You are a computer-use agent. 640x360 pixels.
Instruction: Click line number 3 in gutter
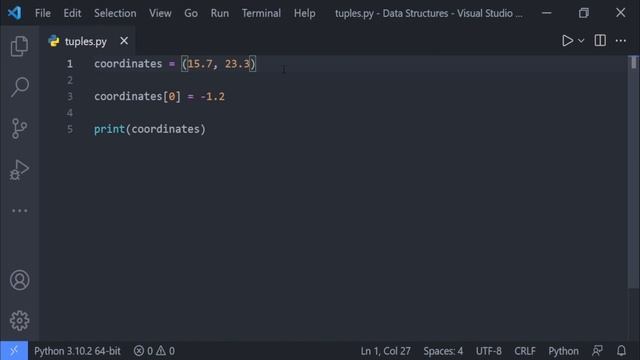pos(70,97)
